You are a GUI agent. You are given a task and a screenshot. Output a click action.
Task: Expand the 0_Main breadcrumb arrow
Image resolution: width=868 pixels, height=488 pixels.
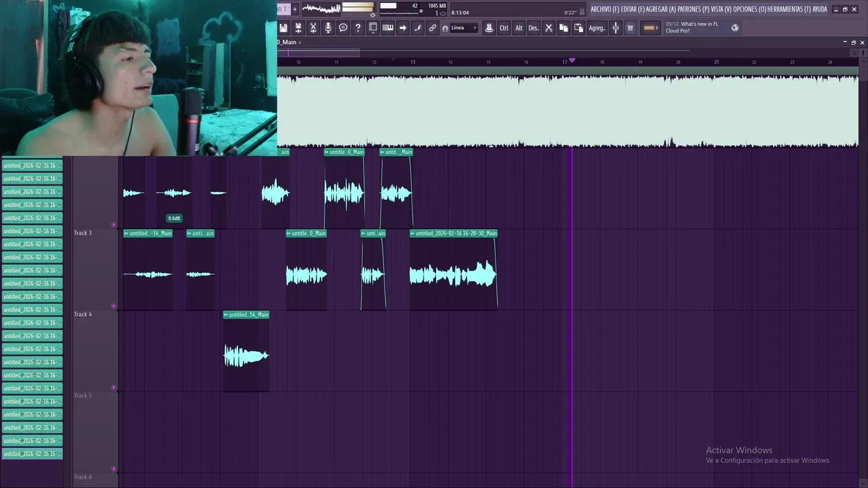tap(300, 42)
